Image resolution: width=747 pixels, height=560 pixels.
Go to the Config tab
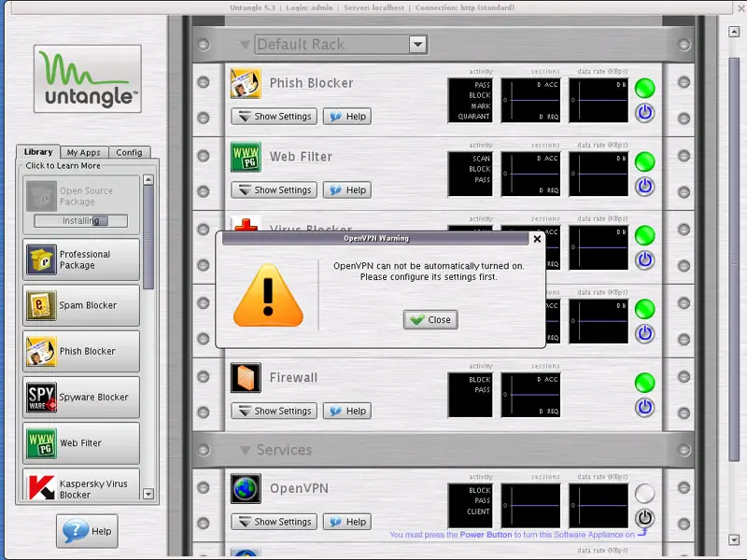click(x=129, y=152)
